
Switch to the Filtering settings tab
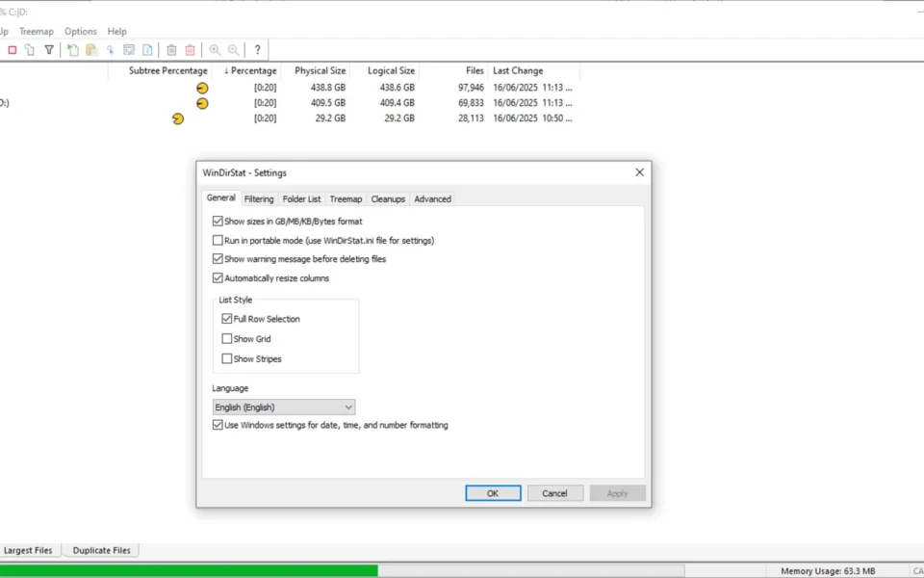point(259,198)
